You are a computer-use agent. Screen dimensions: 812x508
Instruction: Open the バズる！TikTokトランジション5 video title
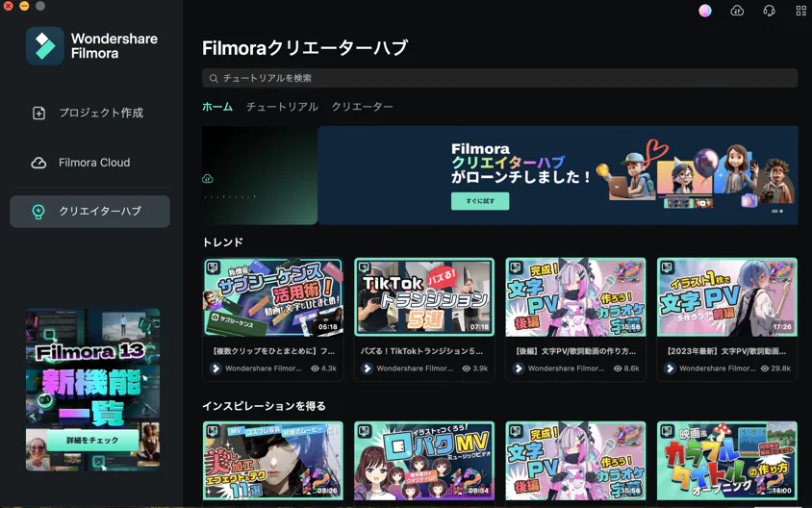(422, 351)
